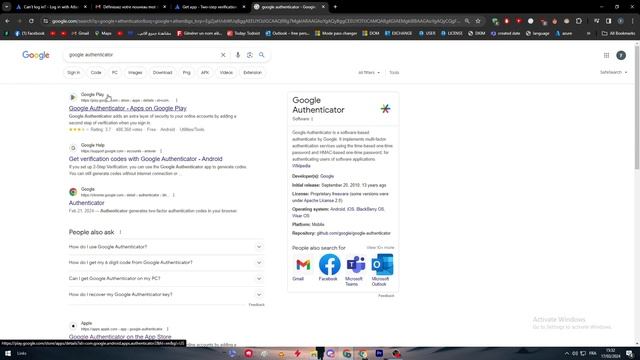Click 'View 10+ more' in knowledge panel

coord(380,248)
